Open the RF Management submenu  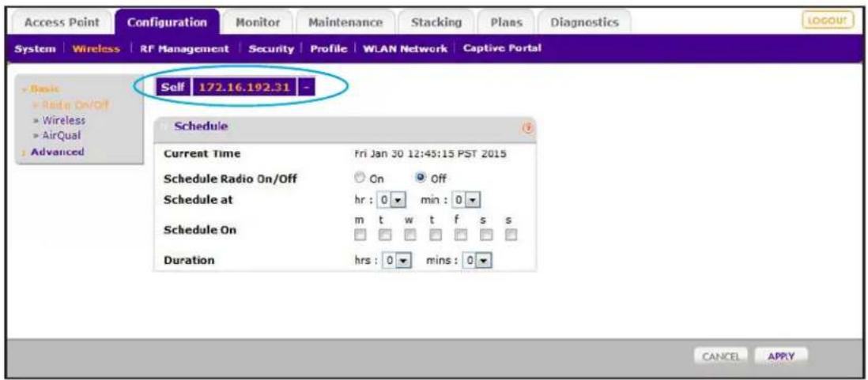pyautogui.click(x=183, y=49)
